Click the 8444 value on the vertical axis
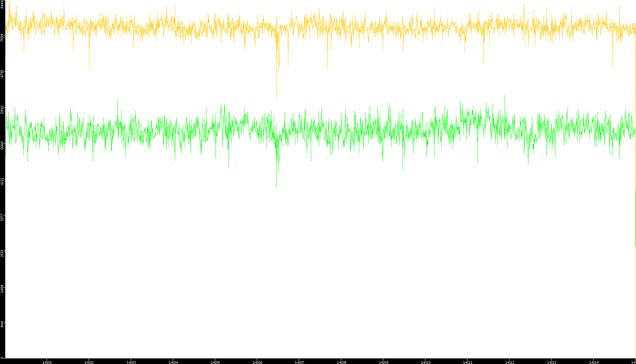Image resolution: width=636 pixels, height=364 pixels. pyautogui.click(x=2, y=4)
